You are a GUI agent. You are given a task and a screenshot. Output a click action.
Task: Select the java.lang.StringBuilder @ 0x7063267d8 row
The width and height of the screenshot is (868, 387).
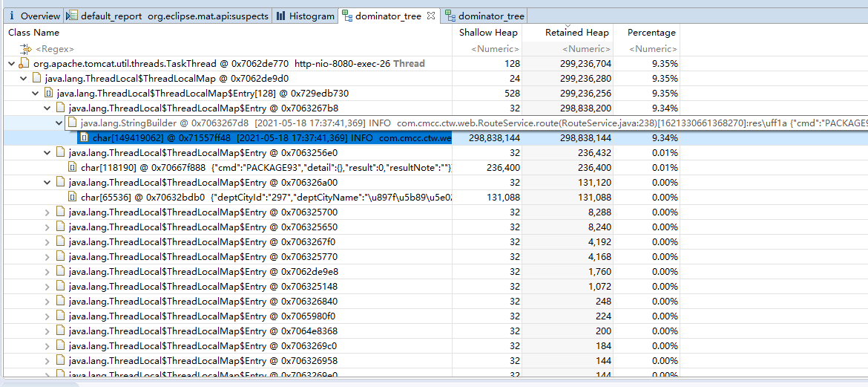tap(466, 123)
